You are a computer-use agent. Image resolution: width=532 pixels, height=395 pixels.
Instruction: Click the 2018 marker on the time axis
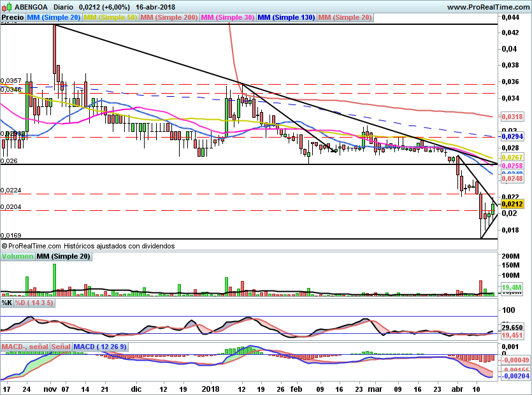(x=211, y=388)
